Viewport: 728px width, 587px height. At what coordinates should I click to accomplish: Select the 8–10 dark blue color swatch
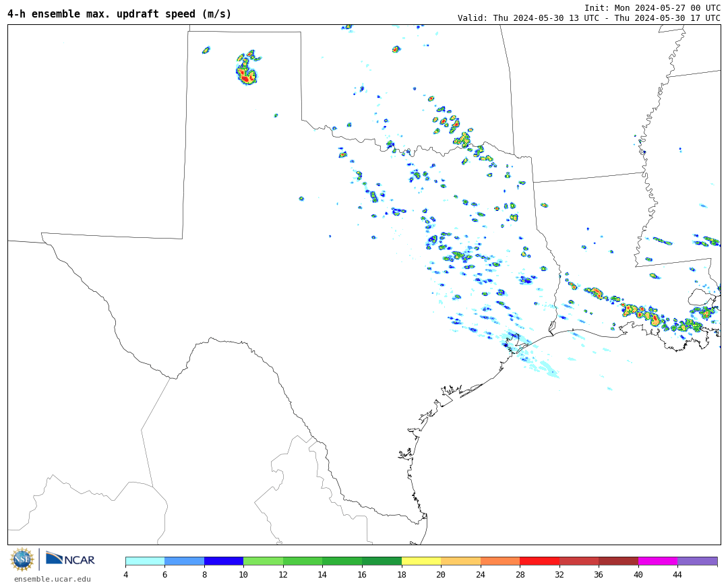tap(224, 561)
